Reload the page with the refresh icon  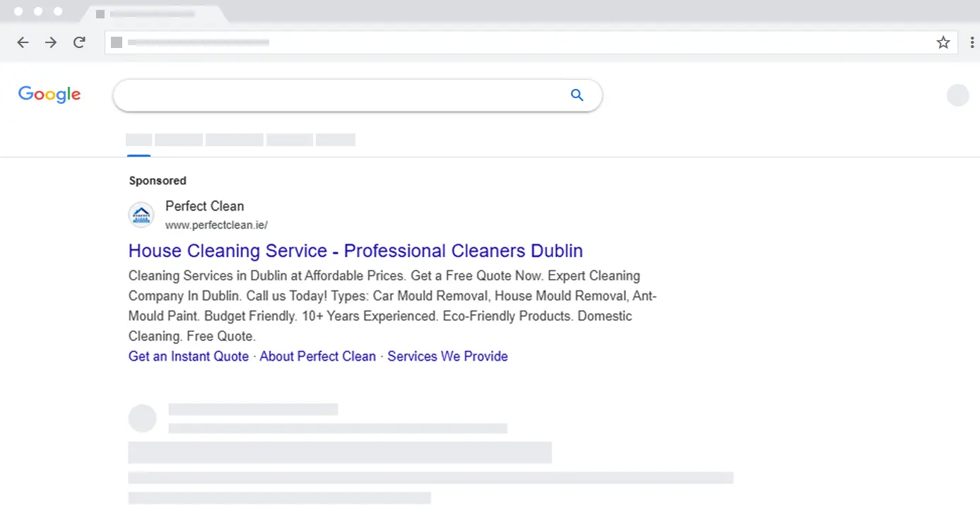79,43
